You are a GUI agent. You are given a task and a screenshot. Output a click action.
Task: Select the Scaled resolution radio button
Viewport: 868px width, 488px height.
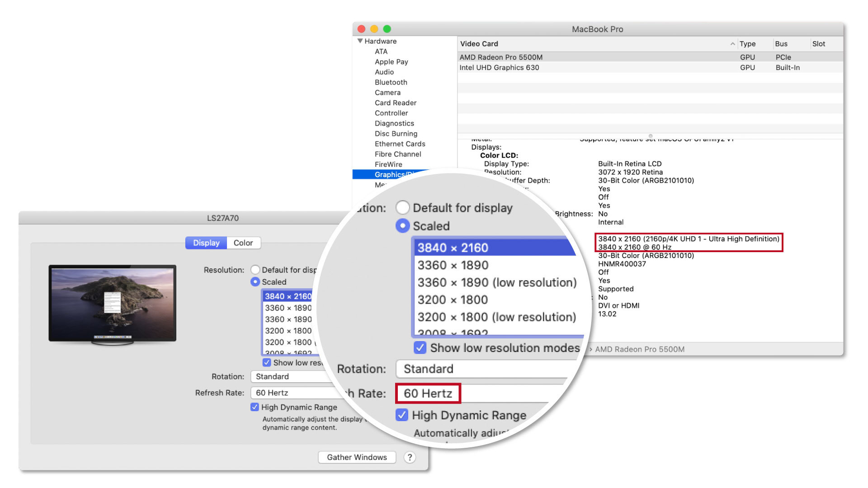(255, 282)
